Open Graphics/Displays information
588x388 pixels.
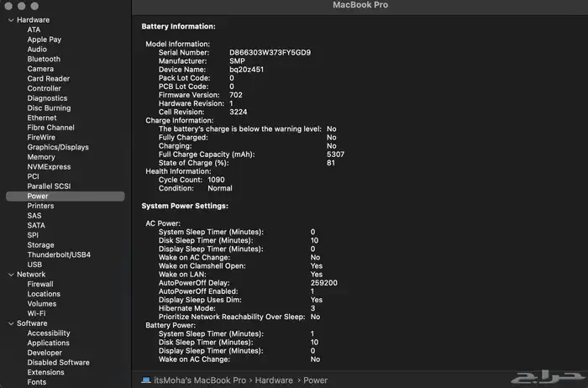[58, 147]
